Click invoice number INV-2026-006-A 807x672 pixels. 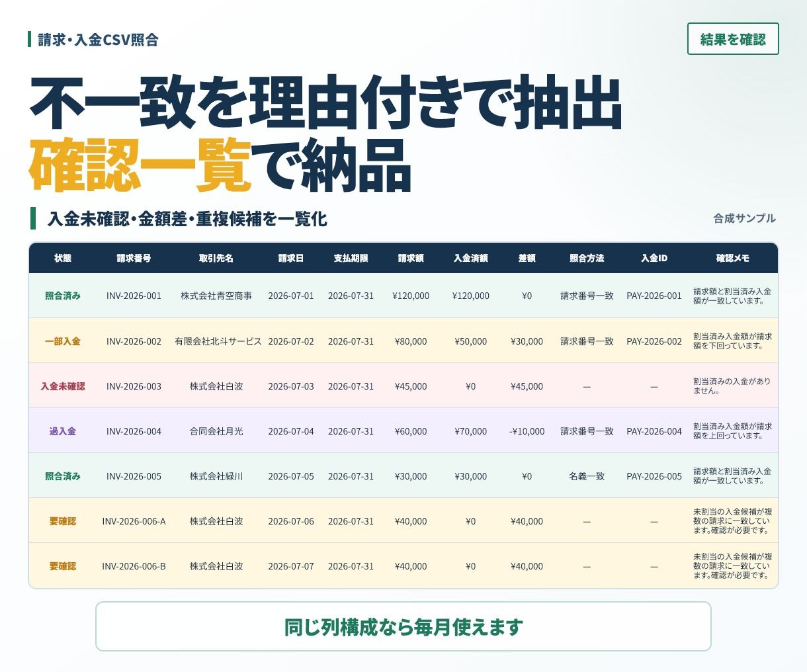pos(134,521)
